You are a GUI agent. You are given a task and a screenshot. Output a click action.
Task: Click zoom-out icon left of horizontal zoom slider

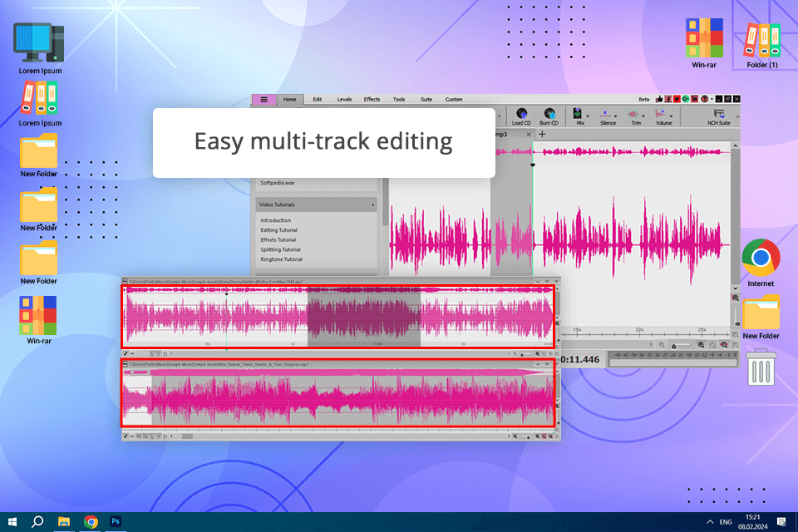click(662, 345)
